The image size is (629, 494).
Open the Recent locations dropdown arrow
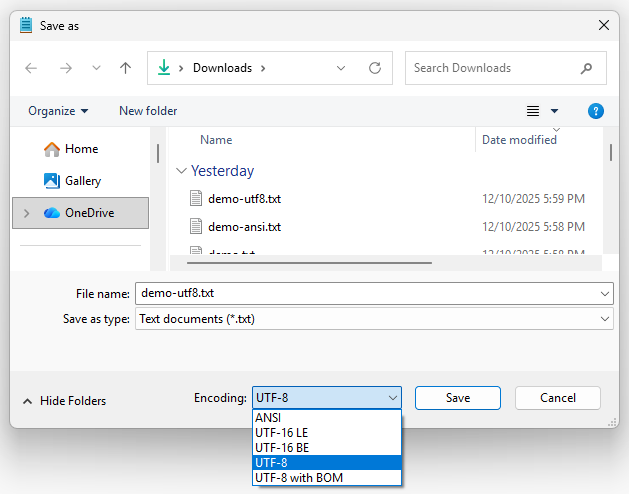coord(96,68)
